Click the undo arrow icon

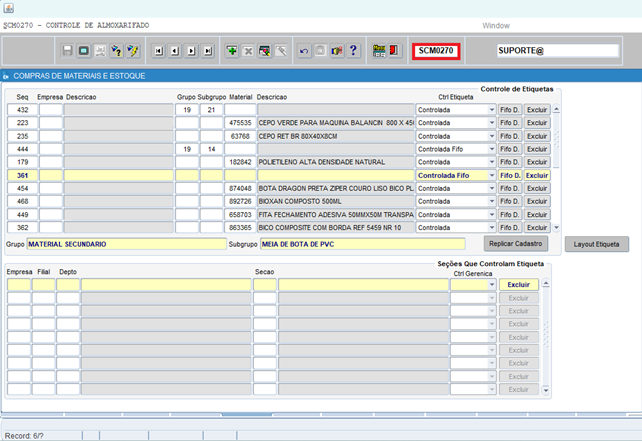[x=304, y=51]
